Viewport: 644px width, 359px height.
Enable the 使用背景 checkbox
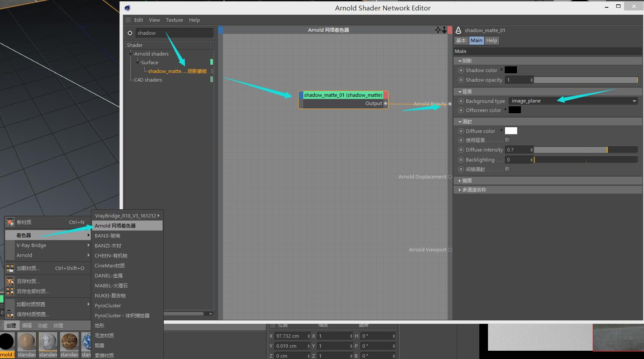(507, 140)
